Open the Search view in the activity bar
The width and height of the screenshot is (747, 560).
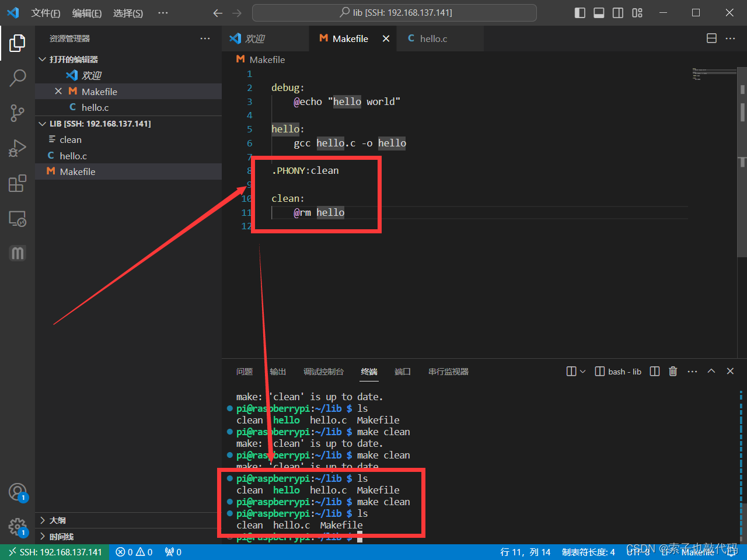[18, 78]
